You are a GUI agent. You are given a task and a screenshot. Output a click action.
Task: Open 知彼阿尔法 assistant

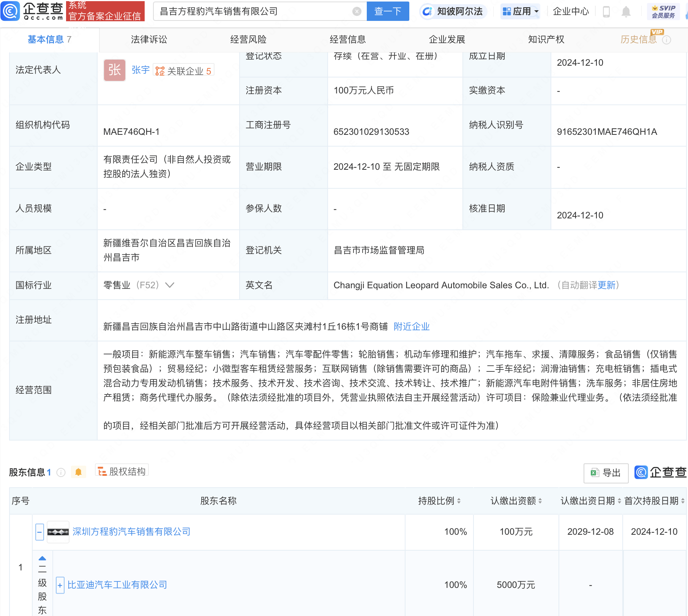pyautogui.click(x=453, y=11)
